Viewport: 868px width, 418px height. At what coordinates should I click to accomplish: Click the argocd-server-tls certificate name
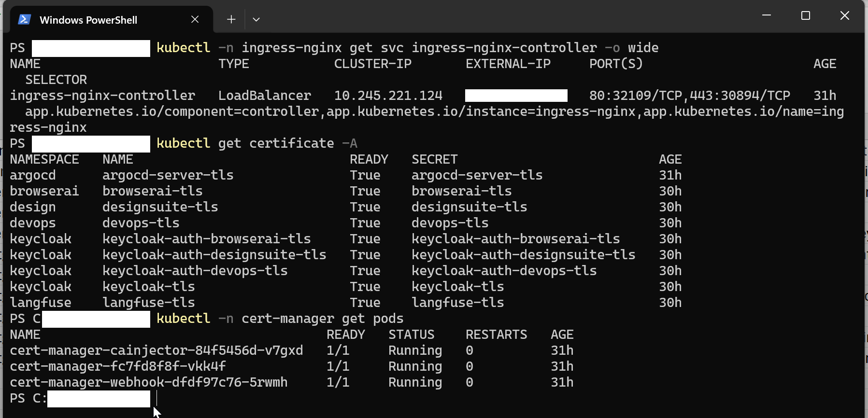pyautogui.click(x=168, y=175)
